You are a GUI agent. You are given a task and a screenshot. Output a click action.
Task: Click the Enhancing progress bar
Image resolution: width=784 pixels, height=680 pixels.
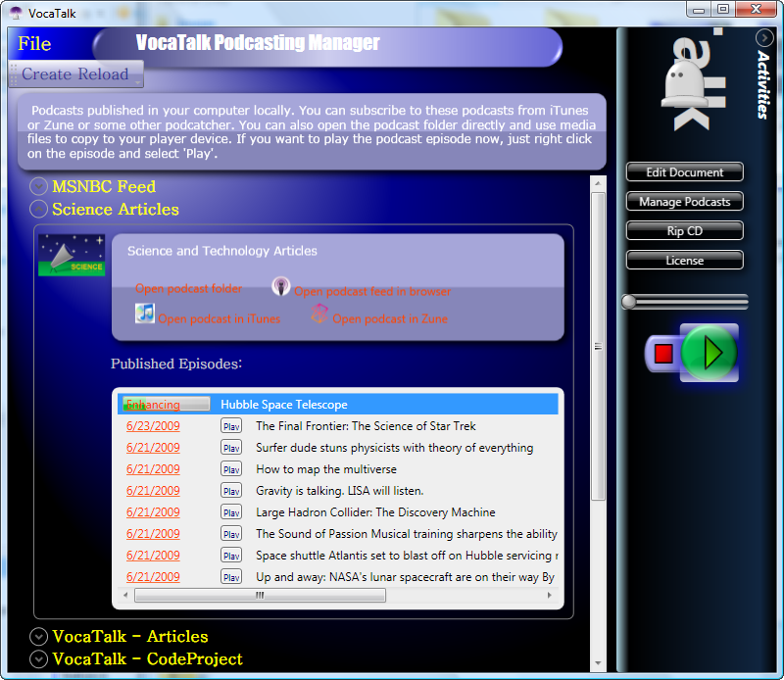pos(166,404)
